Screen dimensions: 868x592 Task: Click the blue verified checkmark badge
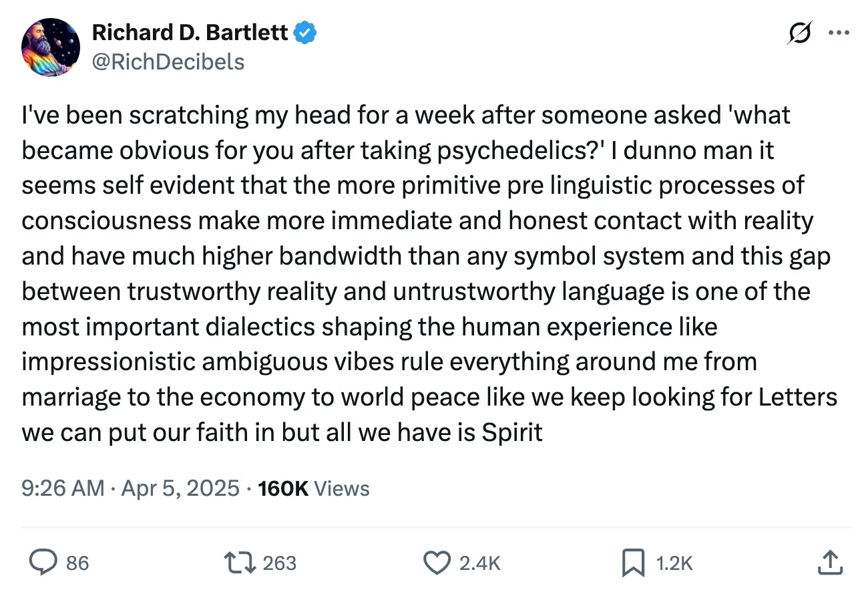pos(306,31)
